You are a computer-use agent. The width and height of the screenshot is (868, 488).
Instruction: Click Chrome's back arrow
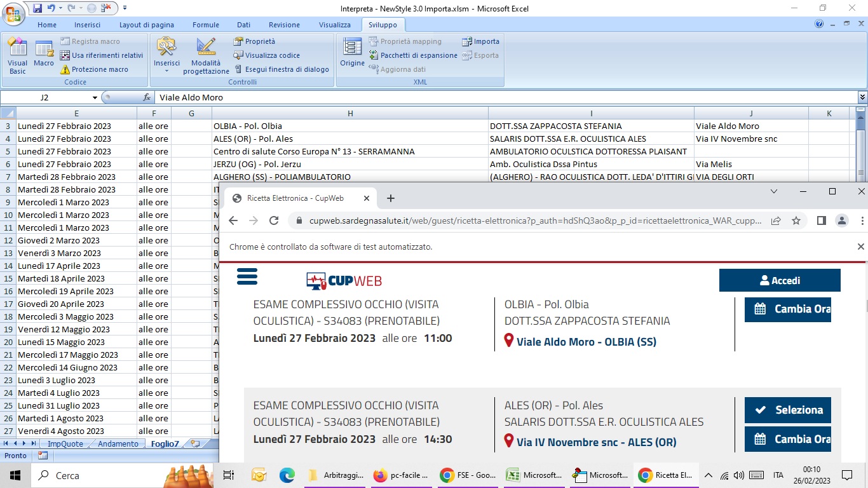233,220
